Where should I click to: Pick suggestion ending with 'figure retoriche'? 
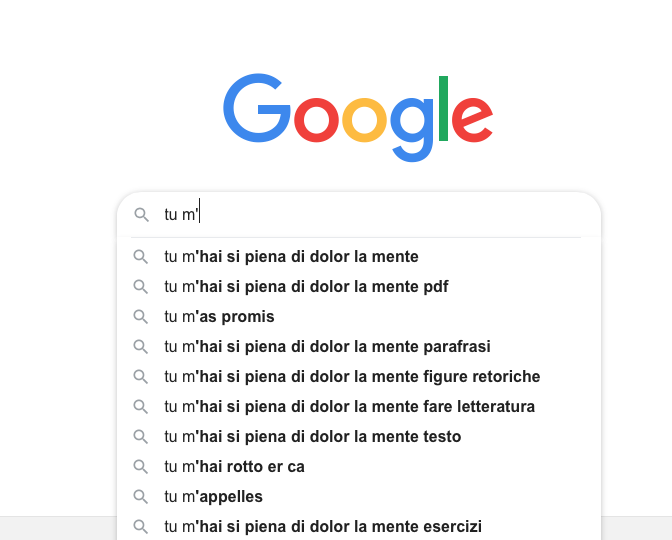(359, 377)
